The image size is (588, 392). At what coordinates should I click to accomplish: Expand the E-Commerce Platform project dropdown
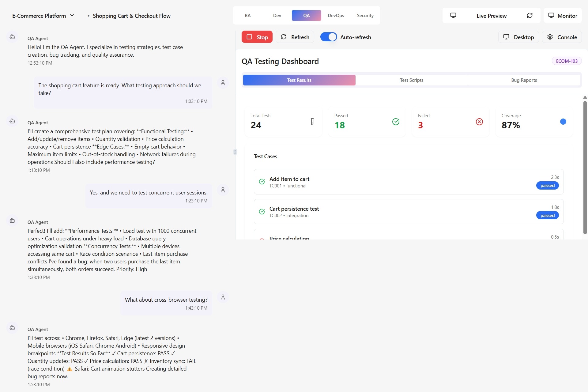pos(72,15)
